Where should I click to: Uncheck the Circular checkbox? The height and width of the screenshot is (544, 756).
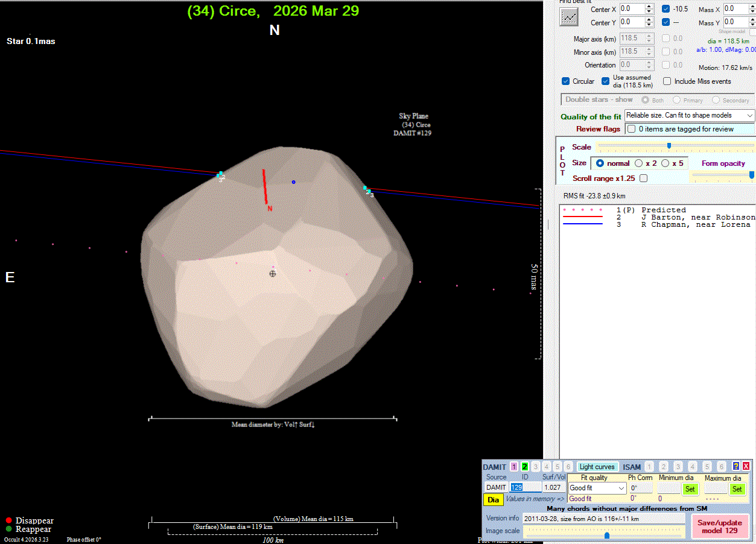pos(565,81)
